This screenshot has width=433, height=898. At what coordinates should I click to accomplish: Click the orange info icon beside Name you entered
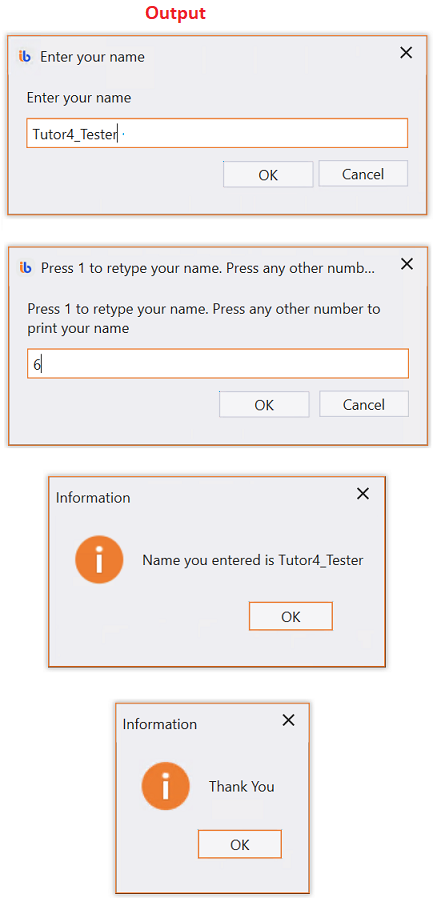point(99,560)
